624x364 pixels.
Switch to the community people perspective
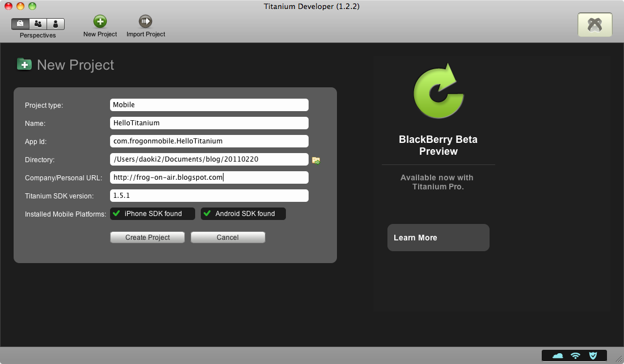[x=38, y=24]
